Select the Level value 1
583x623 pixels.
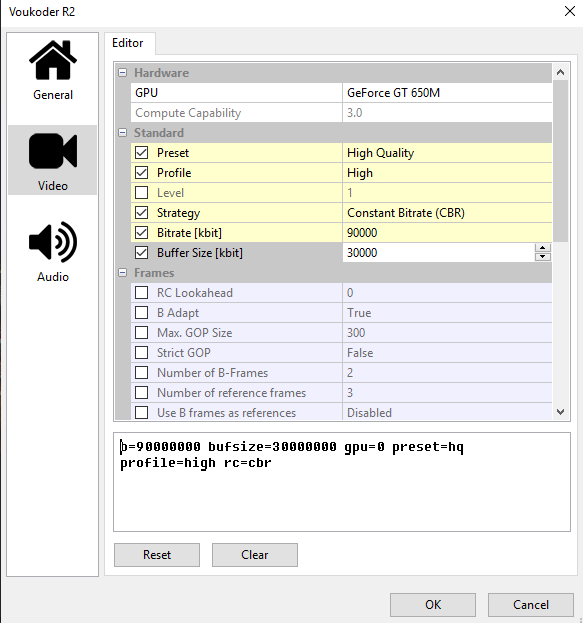(x=447, y=193)
